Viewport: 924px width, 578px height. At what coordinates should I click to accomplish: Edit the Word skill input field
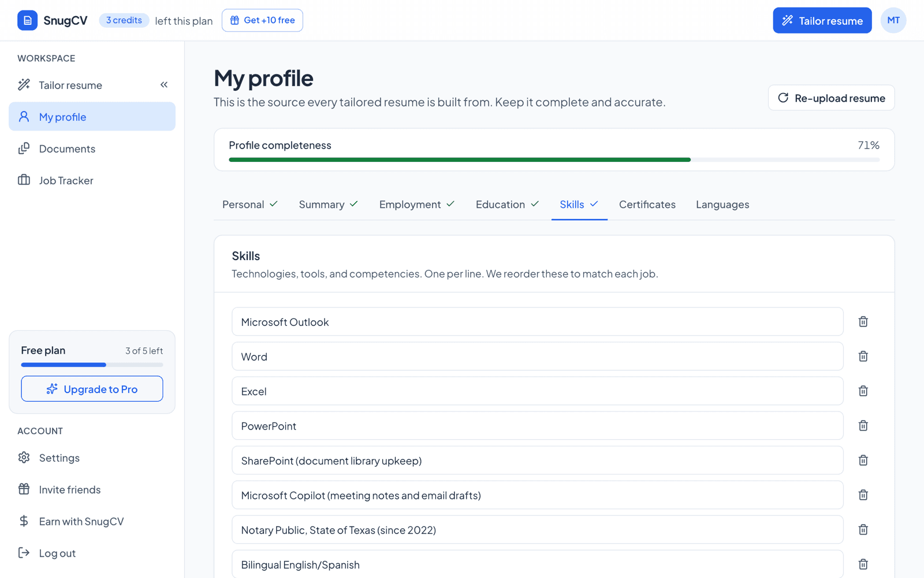[537, 356]
